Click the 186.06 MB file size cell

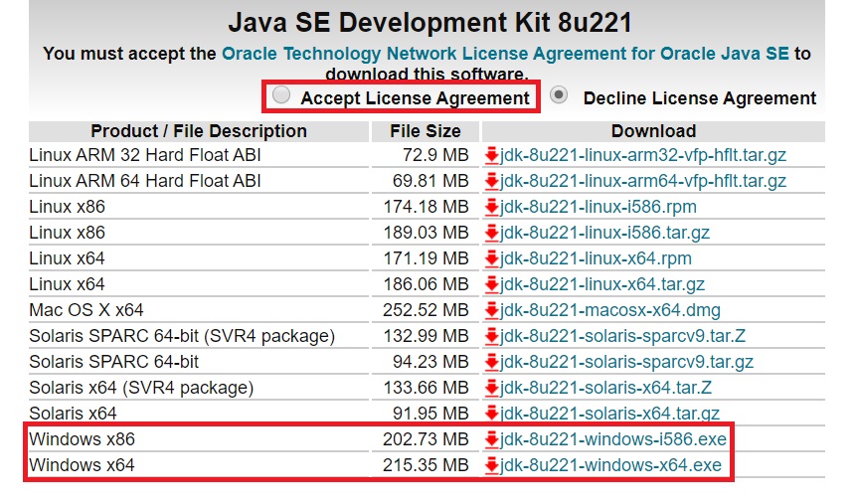pyautogui.click(x=426, y=284)
